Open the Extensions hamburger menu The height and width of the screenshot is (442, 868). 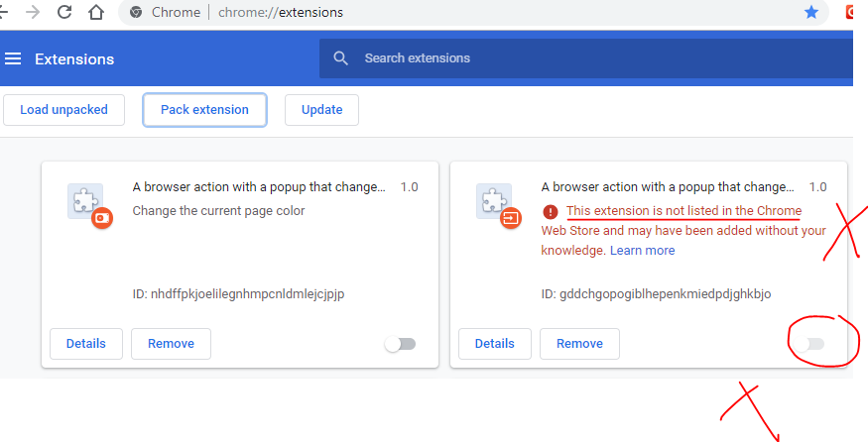pyautogui.click(x=13, y=58)
